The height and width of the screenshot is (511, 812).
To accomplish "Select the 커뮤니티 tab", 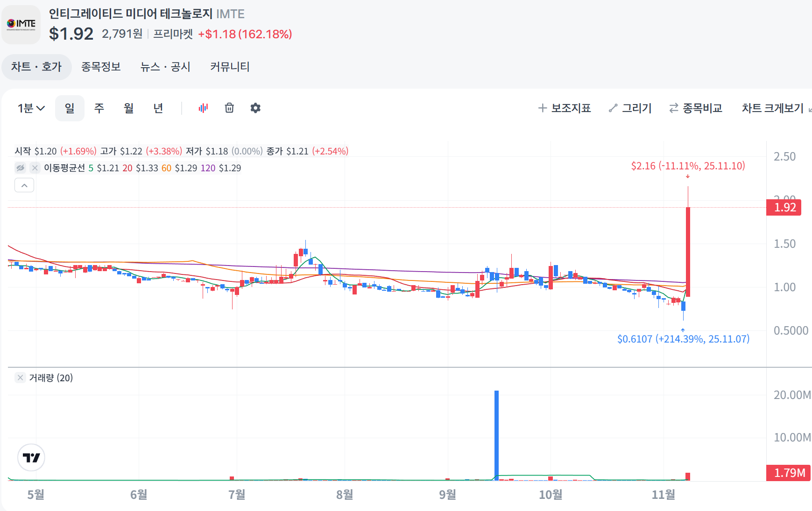I will coord(229,67).
